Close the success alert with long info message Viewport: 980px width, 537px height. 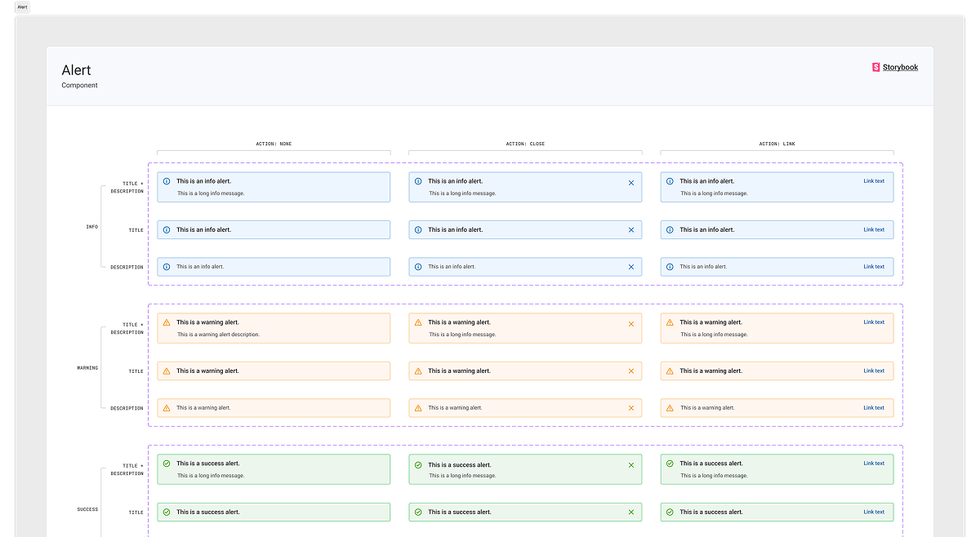(x=631, y=465)
